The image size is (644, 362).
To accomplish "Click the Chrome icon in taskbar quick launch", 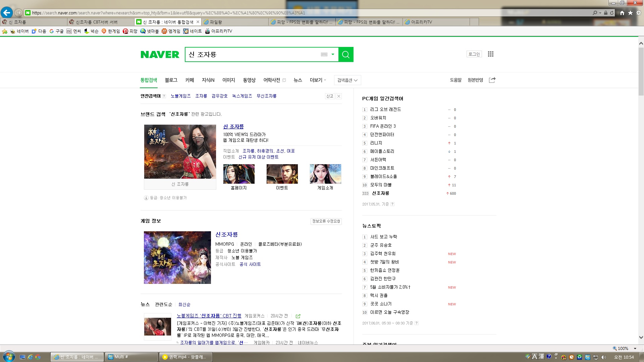I will (x=38, y=357).
